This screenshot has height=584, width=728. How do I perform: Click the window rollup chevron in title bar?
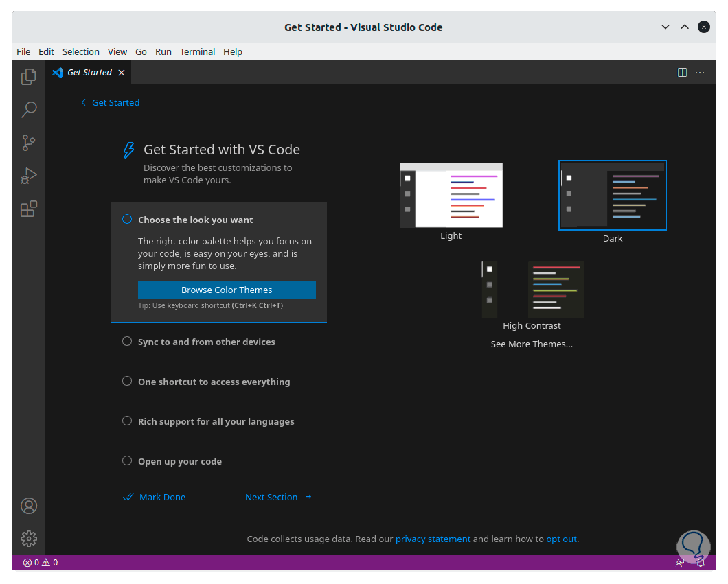point(666,27)
